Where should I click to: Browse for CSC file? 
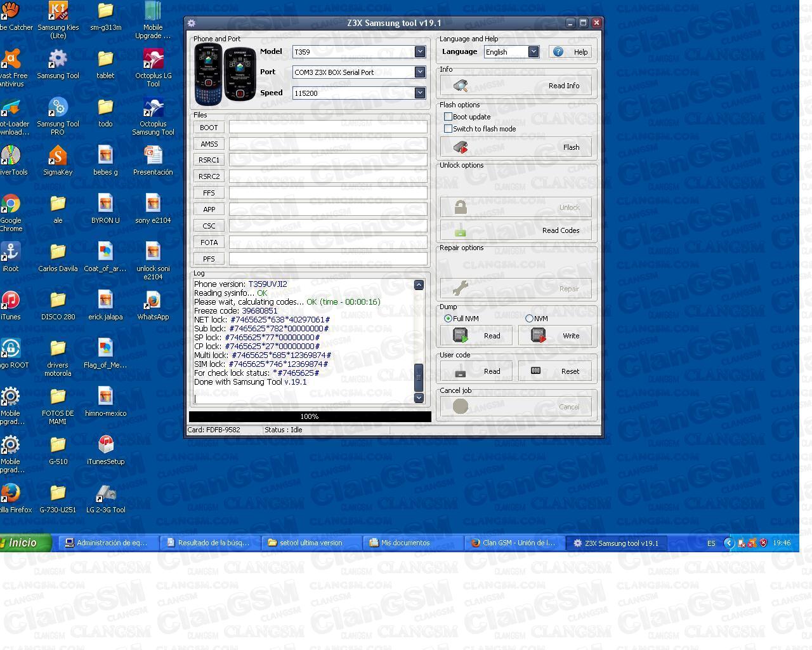pos(209,227)
